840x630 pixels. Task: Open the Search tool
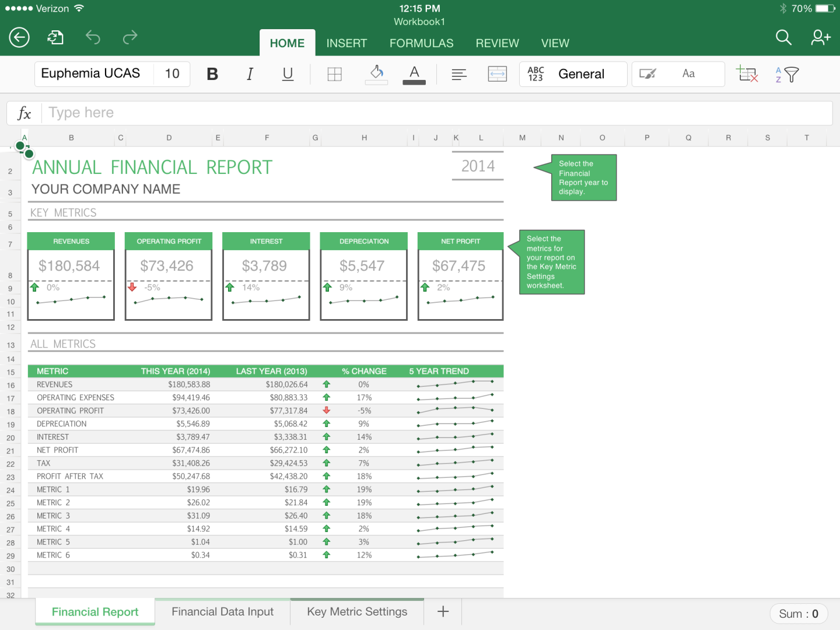[783, 37]
